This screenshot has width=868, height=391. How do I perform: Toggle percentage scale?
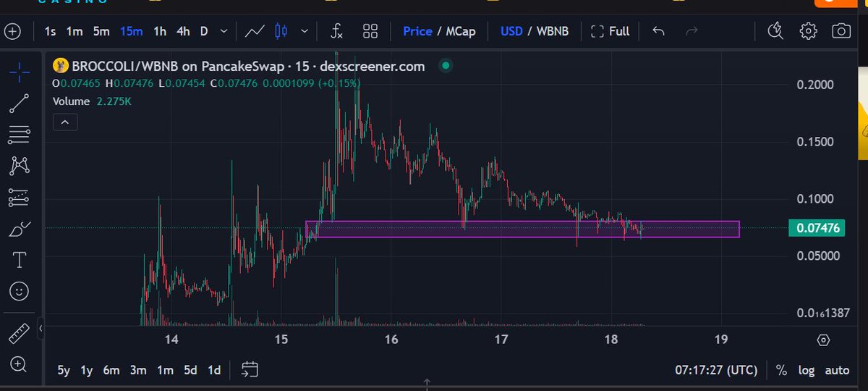[781, 371]
